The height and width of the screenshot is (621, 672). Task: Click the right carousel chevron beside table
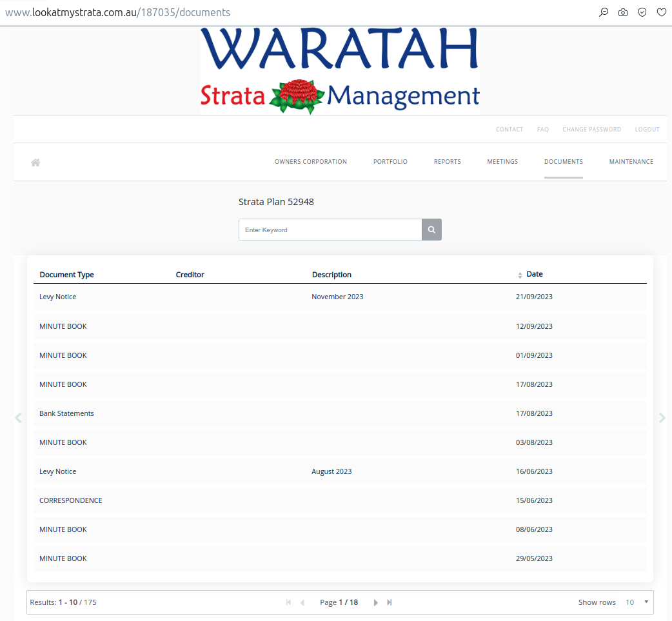click(x=662, y=418)
